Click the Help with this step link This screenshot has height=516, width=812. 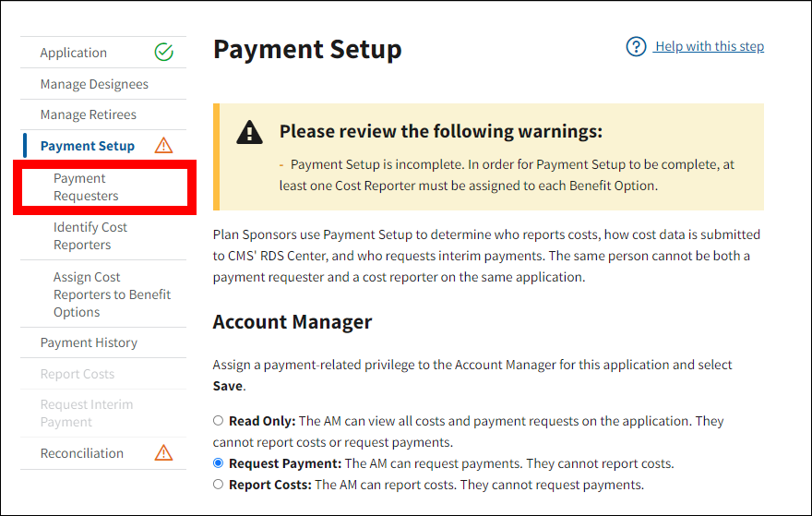(709, 47)
